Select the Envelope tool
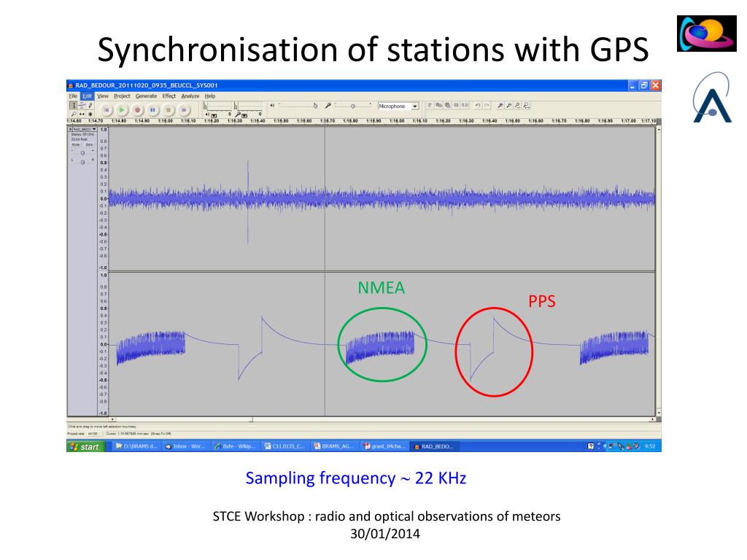747x560 pixels. click(82, 105)
